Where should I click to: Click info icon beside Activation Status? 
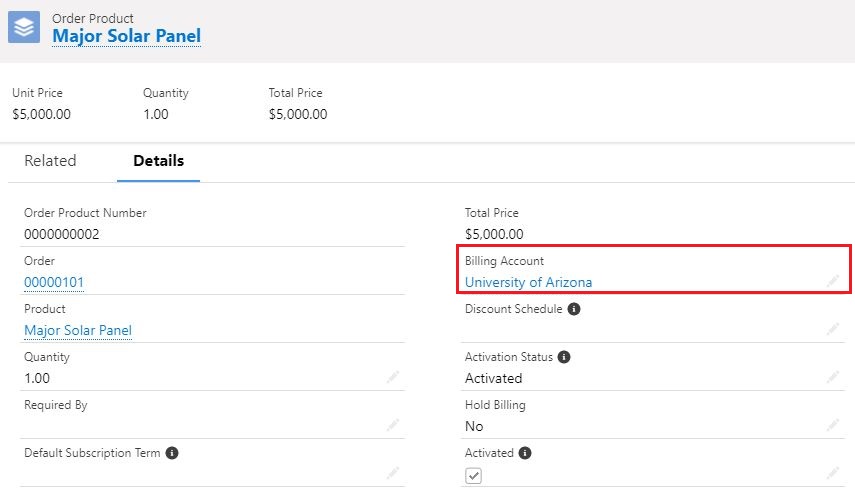click(x=564, y=357)
